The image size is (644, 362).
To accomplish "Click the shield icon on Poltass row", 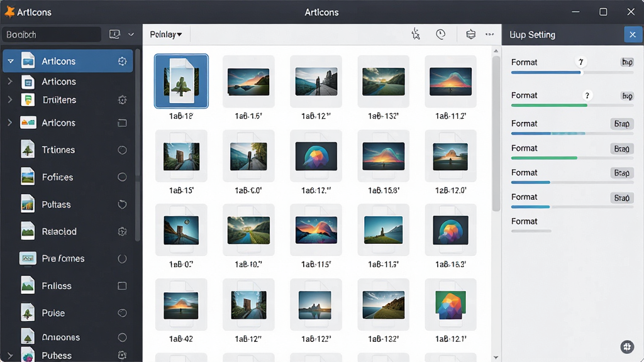I will [x=123, y=204].
